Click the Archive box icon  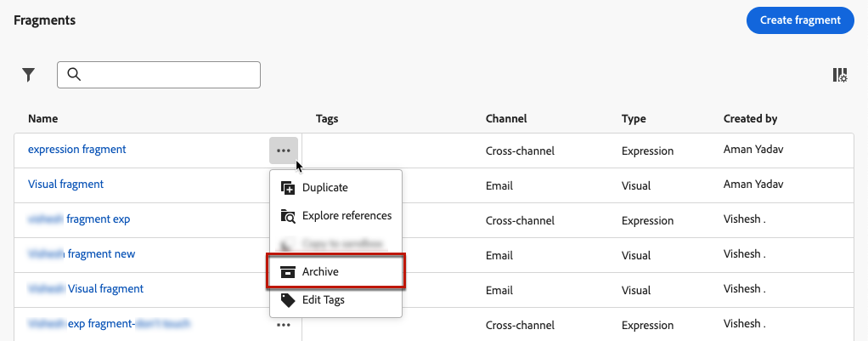click(287, 272)
